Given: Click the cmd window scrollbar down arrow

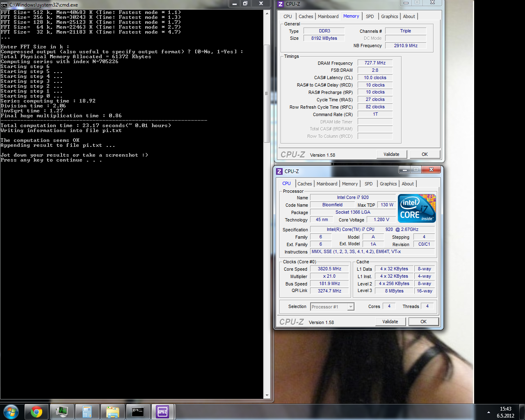Looking at the screenshot, I should tap(267, 395).
